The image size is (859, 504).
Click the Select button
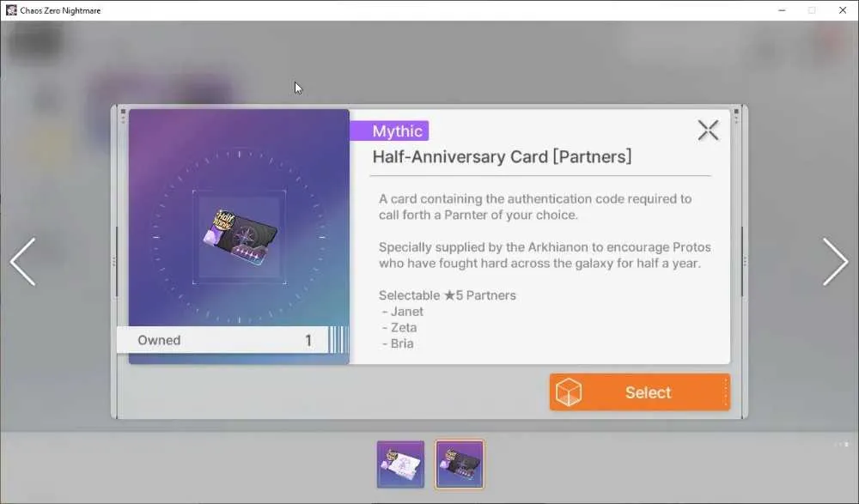point(640,392)
